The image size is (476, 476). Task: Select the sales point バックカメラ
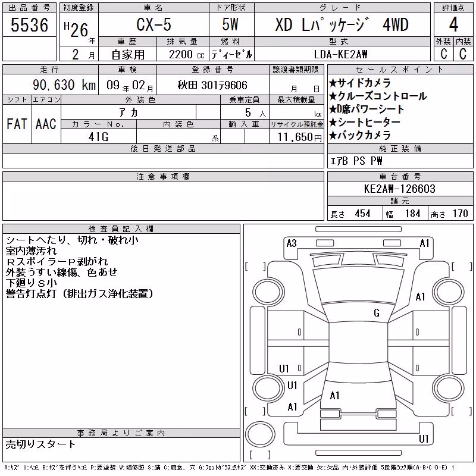(x=360, y=135)
